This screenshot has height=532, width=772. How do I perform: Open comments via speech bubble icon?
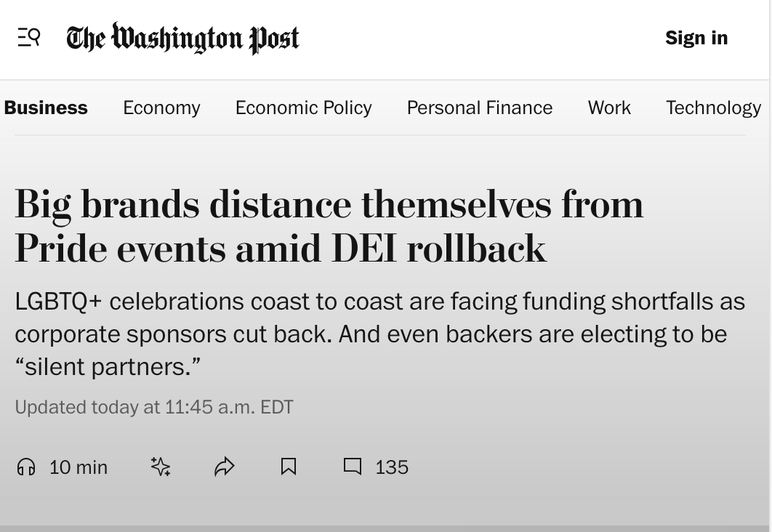pyautogui.click(x=353, y=466)
